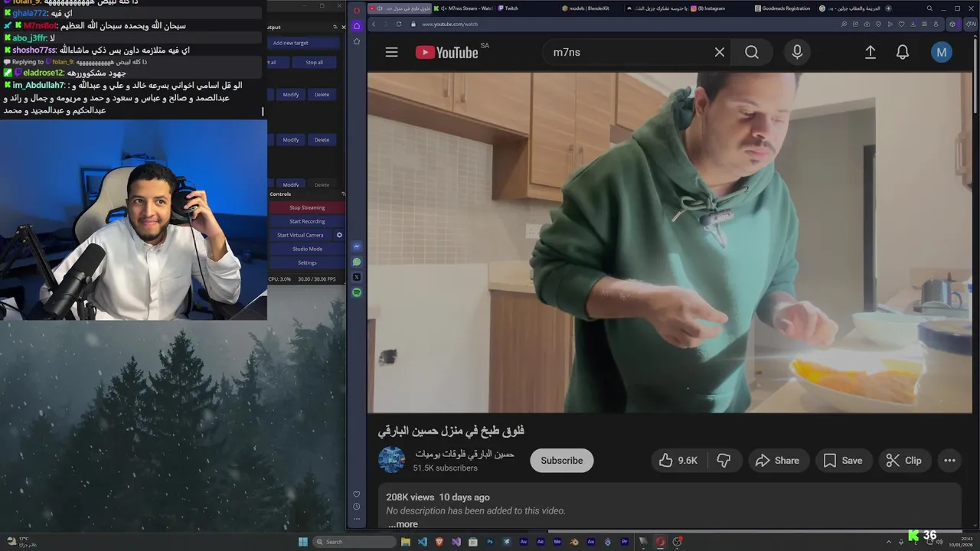Open the channel name with 51.5K subscribers
980x551 pixels.
[x=464, y=454]
